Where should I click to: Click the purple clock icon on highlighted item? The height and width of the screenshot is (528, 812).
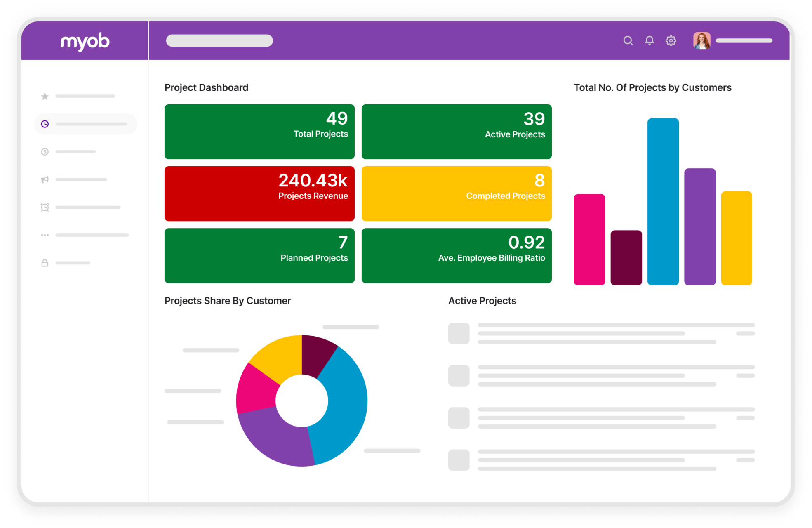tap(45, 124)
